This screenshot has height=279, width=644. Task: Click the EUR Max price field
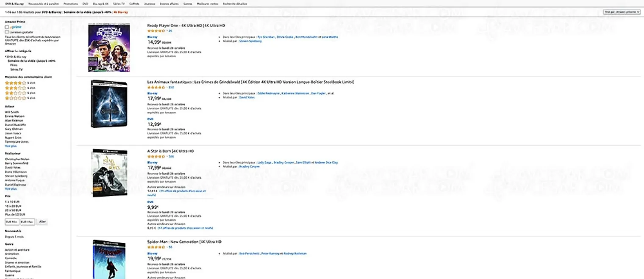click(28, 222)
